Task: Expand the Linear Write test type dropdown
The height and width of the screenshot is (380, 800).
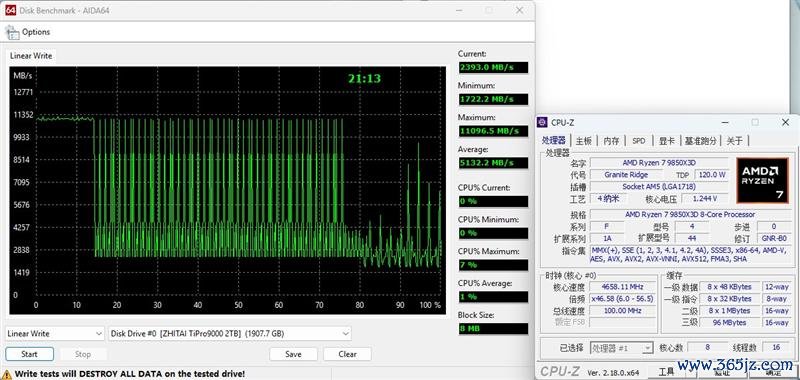Action: (55, 334)
